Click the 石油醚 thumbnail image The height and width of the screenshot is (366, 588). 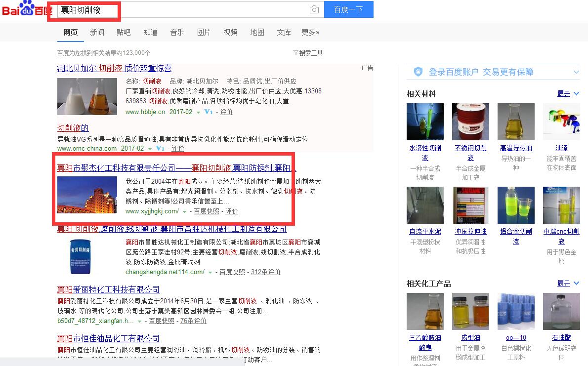562,311
